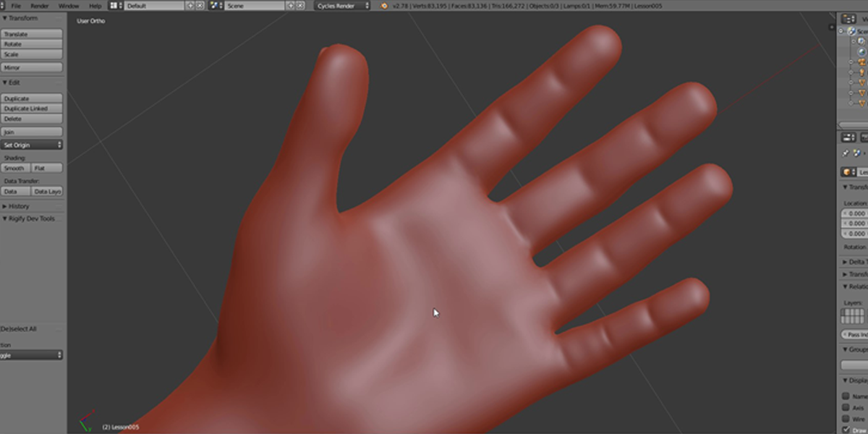
Task: Click the pin icon in the Properties header
Action: (847, 153)
